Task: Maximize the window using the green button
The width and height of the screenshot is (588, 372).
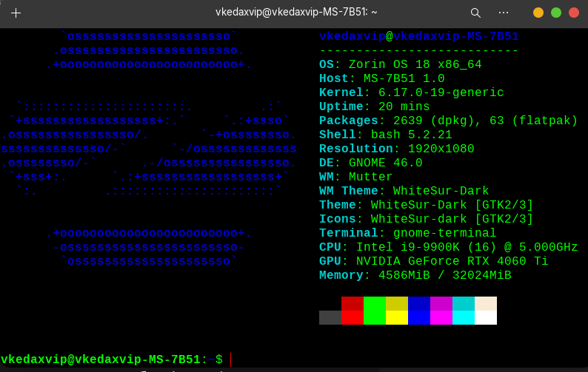Action: tap(556, 13)
